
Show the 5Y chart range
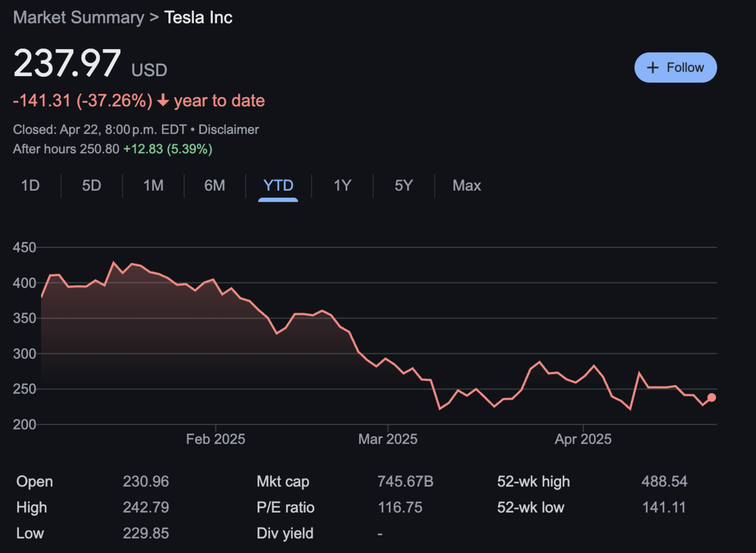404,186
